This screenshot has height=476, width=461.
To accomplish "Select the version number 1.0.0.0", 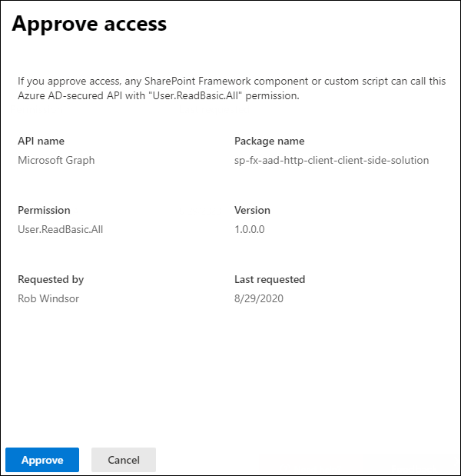I will [249, 229].
